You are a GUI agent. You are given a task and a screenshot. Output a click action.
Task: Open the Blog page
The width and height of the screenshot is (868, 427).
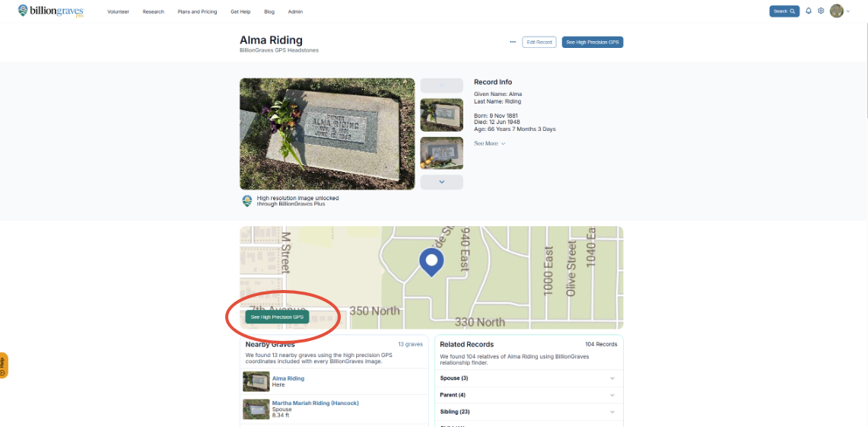269,11
